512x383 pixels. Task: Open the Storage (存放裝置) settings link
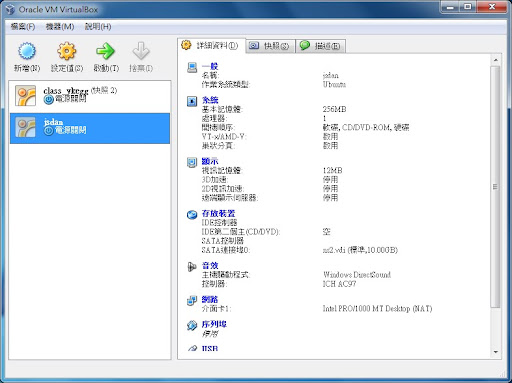[x=218, y=213]
